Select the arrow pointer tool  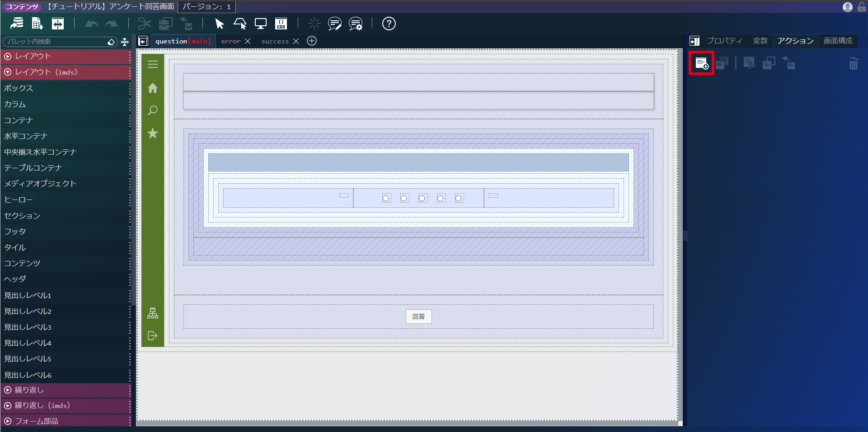click(220, 24)
